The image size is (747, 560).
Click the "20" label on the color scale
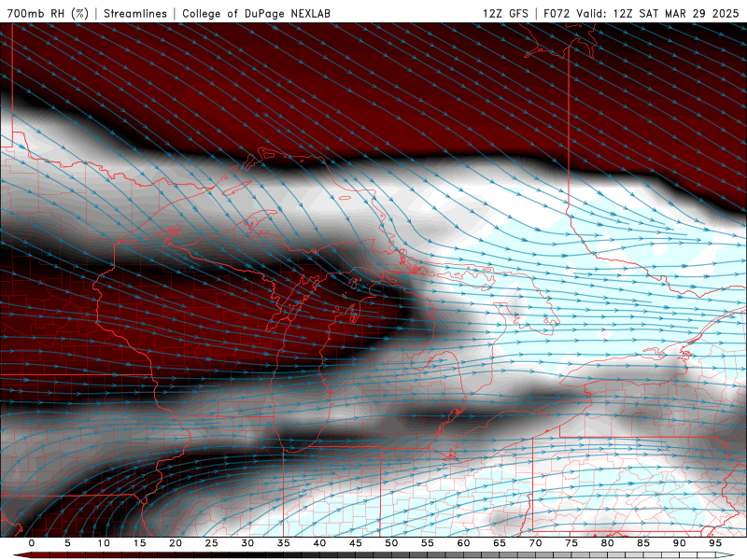click(176, 543)
